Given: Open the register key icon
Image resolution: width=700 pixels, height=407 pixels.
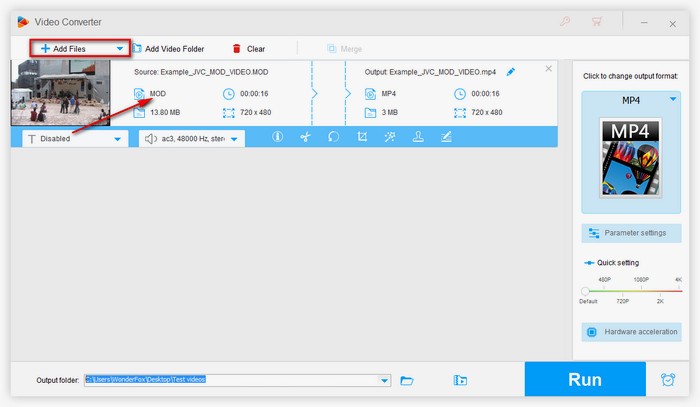Looking at the screenshot, I should point(565,21).
